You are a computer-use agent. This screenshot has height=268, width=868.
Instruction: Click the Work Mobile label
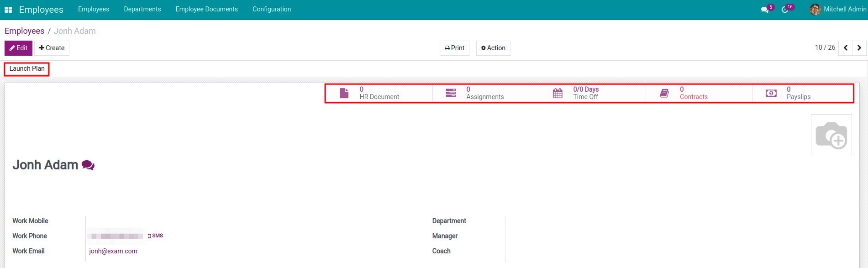30,221
